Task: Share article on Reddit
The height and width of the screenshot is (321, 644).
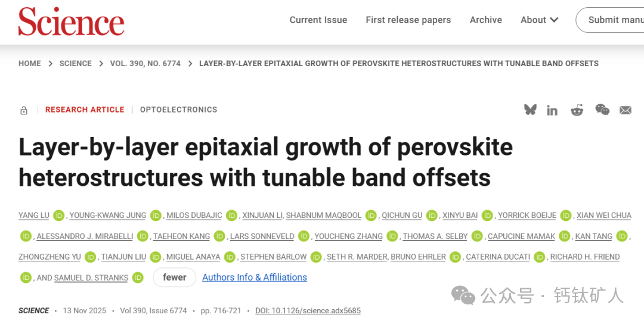Action: pos(577,110)
